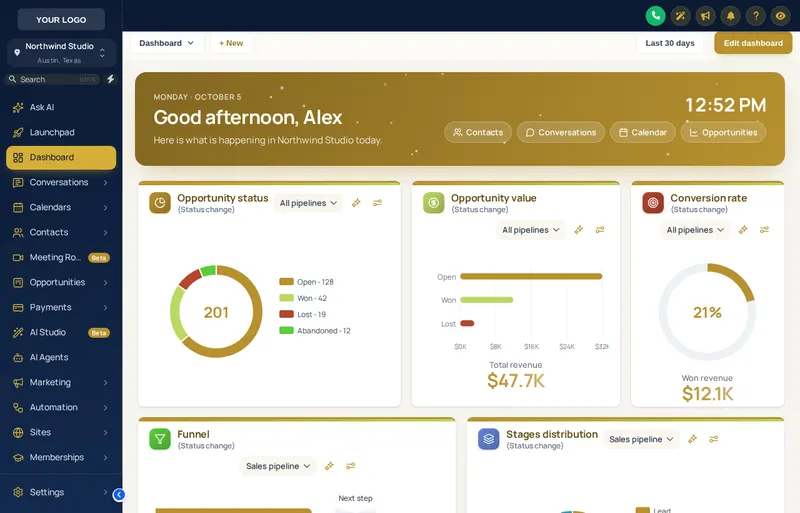800x513 pixels.
Task: Expand the Conversations sidebar chevron
Action: coord(106,182)
